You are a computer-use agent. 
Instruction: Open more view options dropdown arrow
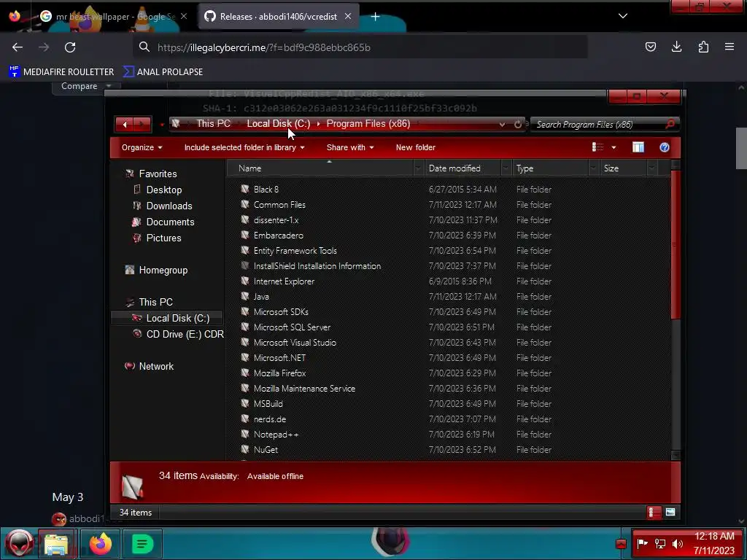click(614, 147)
